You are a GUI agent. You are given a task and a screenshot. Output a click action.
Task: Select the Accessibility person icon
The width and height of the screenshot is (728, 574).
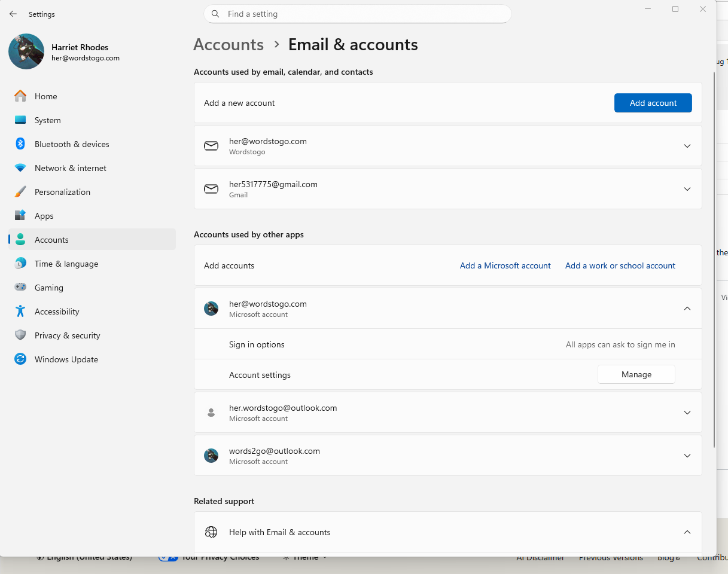click(x=20, y=312)
